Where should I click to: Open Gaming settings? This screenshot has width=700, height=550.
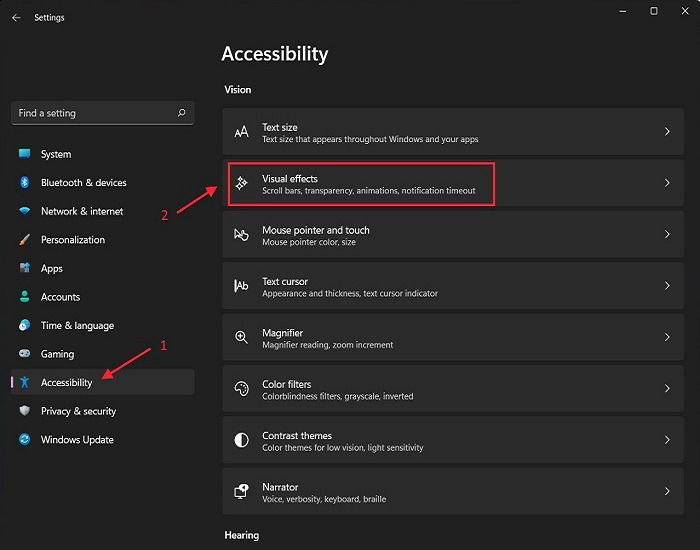(x=103, y=354)
